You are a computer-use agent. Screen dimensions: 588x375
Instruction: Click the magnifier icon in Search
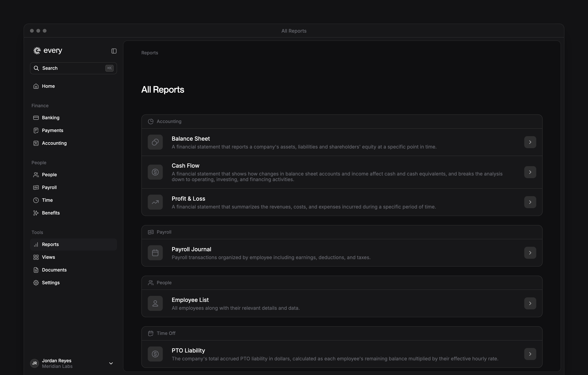(x=36, y=68)
